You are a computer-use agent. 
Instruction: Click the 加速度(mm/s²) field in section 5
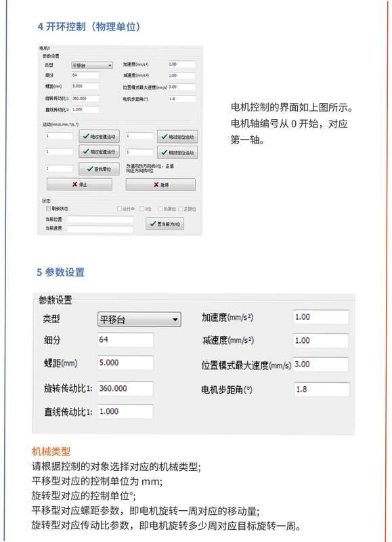[321, 317]
